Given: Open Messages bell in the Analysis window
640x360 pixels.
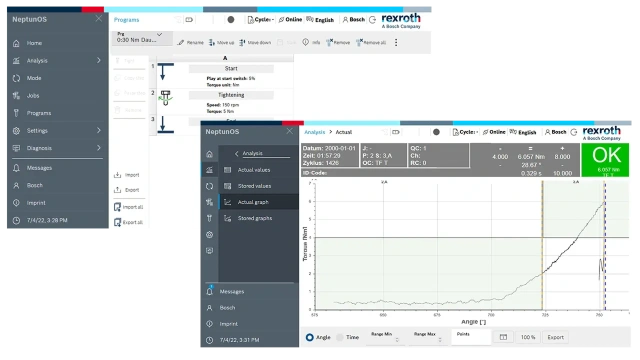Looking at the screenshot, I should click(x=209, y=291).
